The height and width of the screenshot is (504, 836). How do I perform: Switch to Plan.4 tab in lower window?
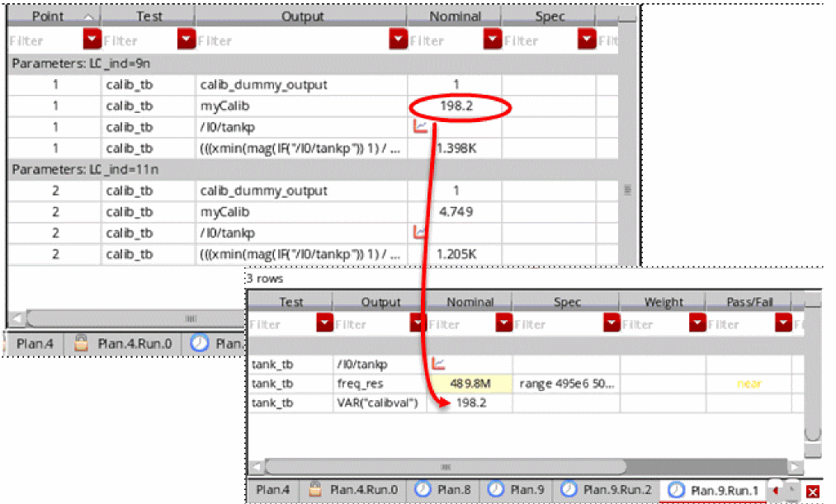tap(273, 490)
